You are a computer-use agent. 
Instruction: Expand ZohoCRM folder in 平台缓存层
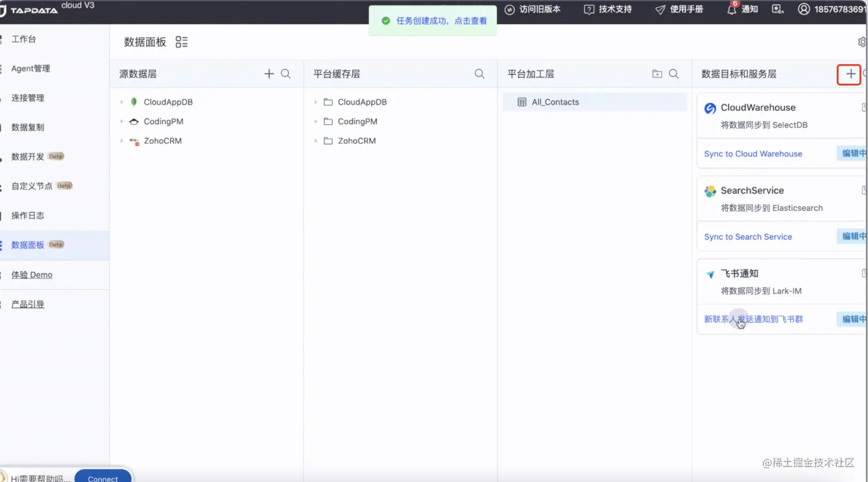[316, 141]
